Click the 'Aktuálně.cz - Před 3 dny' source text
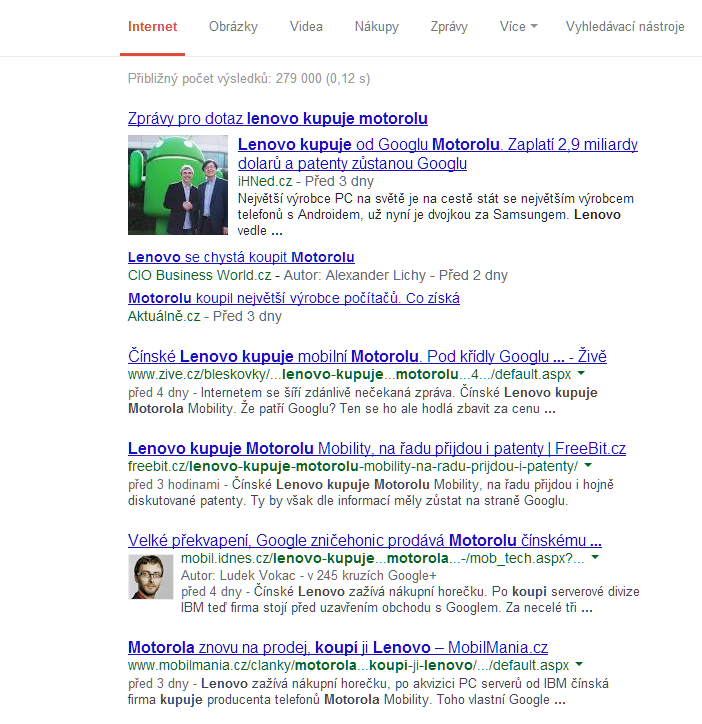This screenshot has width=702, height=724. 205,316
